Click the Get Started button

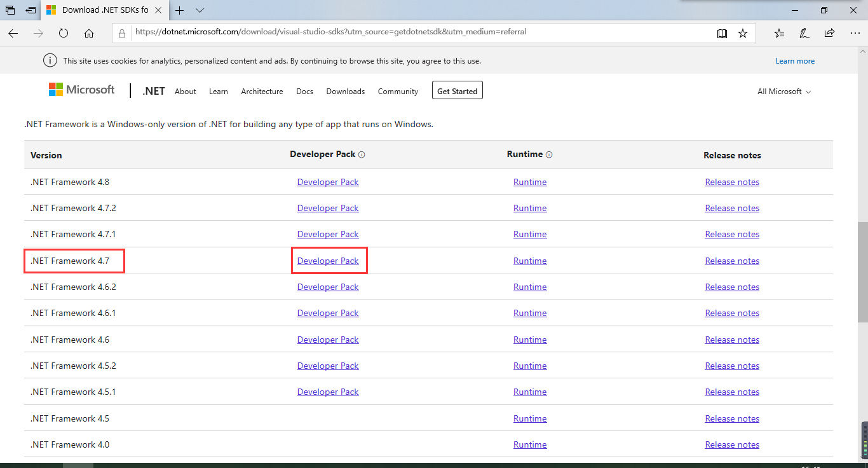click(x=457, y=90)
